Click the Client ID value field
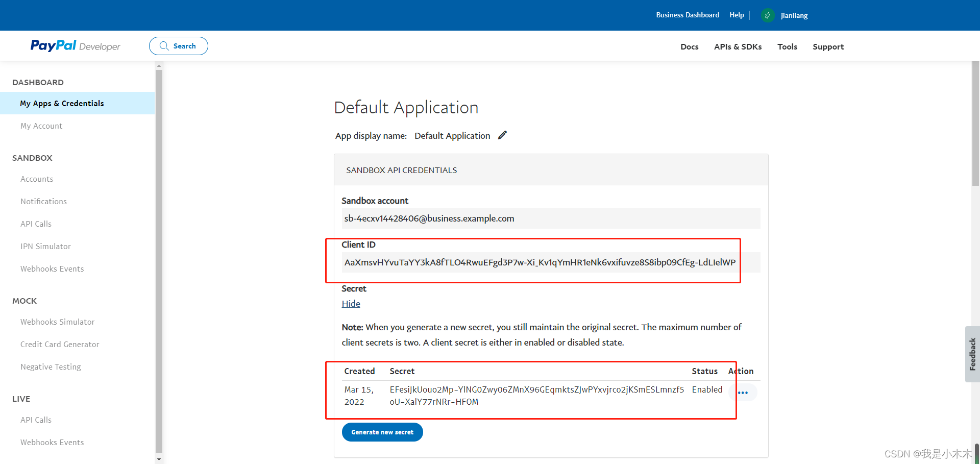The width and height of the screenshot is (980, 464). pos(551,262)
